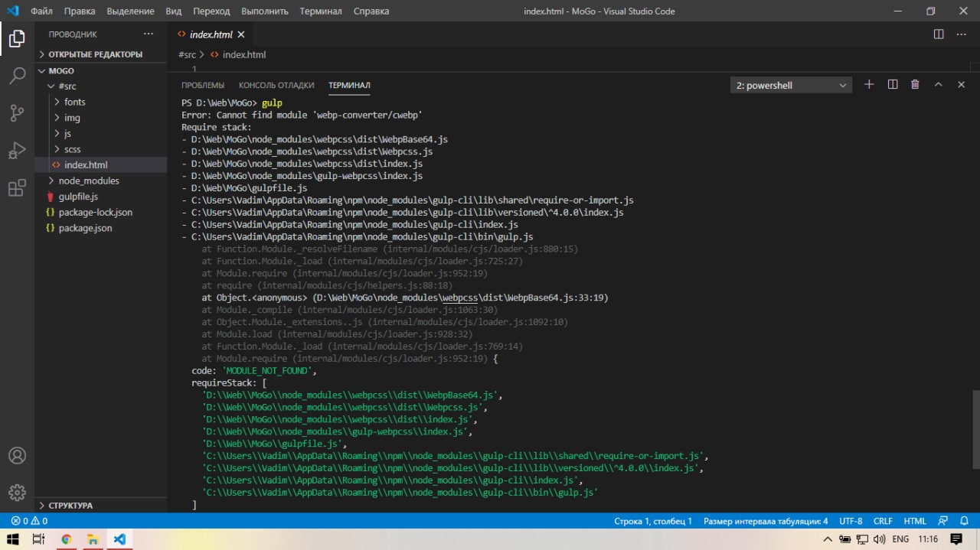This screenshot has width=980, height=550.
Task: Change CRLF end of line sequence
Action: point(883,521)
